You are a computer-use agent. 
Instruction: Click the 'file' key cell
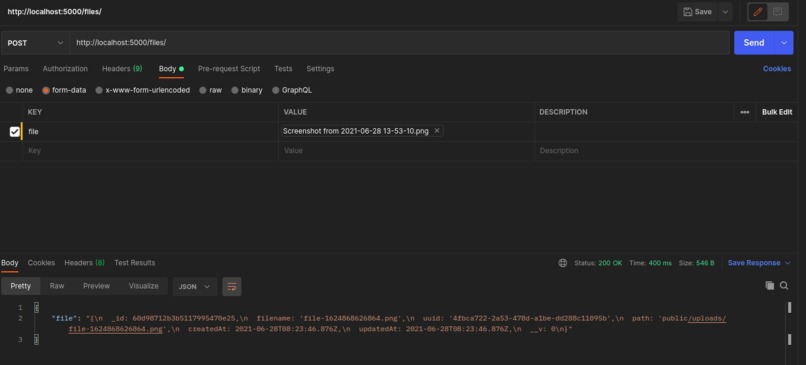click(150, 132)
